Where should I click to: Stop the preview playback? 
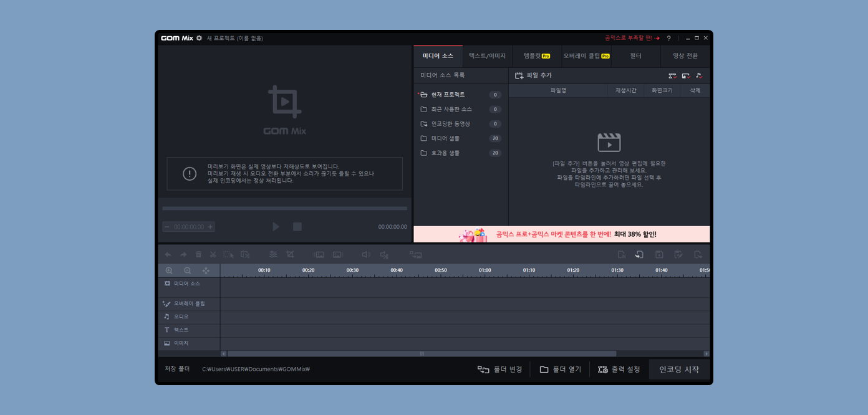(297, 227)
